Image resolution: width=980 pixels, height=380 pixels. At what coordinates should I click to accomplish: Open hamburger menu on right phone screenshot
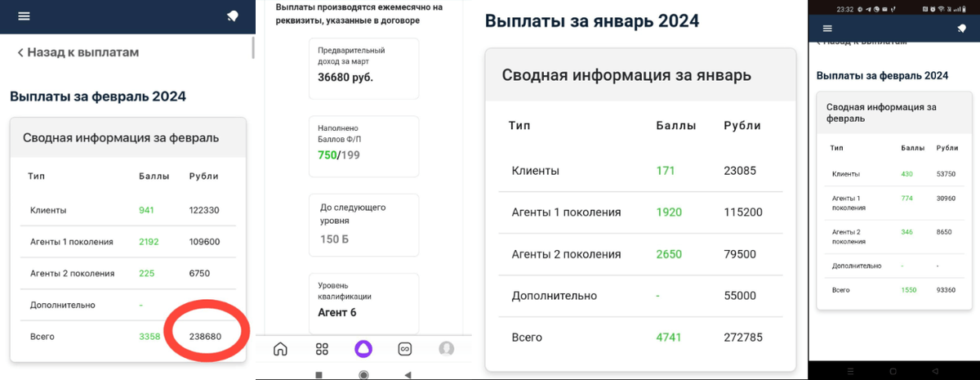tap(827, 29)
